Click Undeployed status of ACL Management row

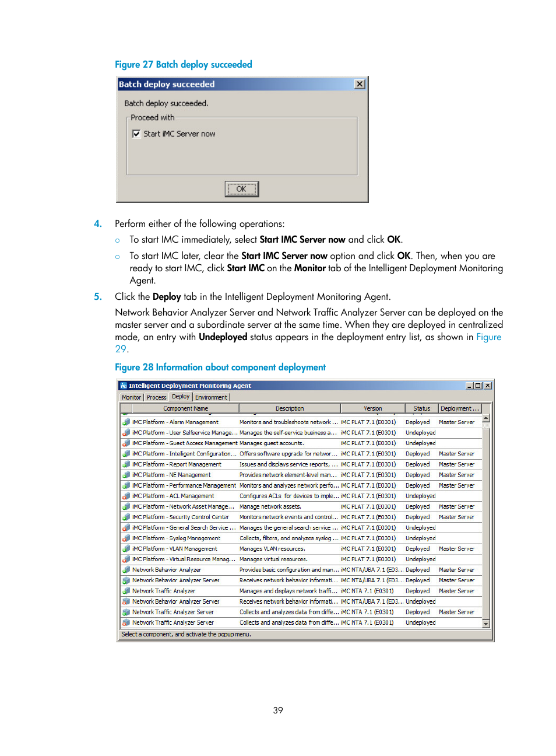420,496
